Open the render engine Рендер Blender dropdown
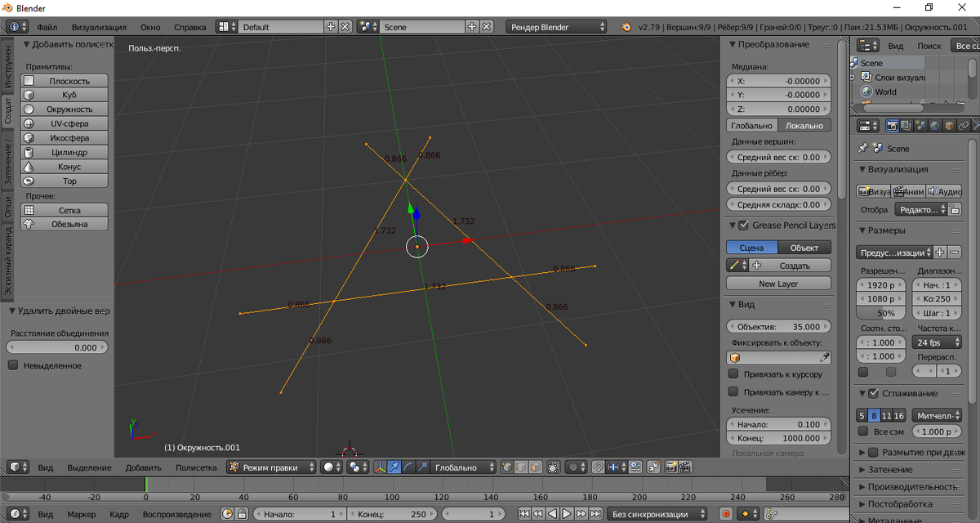Image resolution: width=980 pixels, height=523 pixels. click(x=557, y=27)
